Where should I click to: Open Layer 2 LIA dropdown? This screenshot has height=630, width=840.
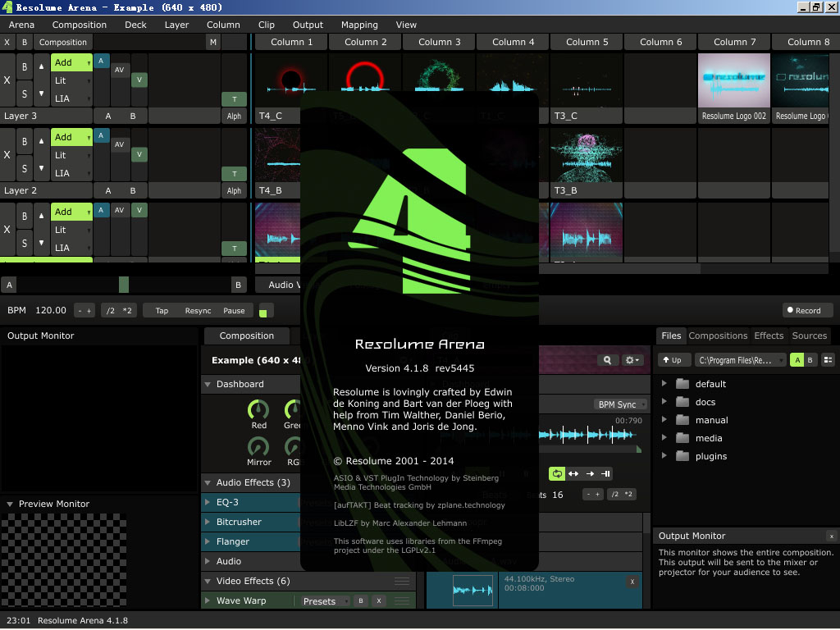point(72,174)
